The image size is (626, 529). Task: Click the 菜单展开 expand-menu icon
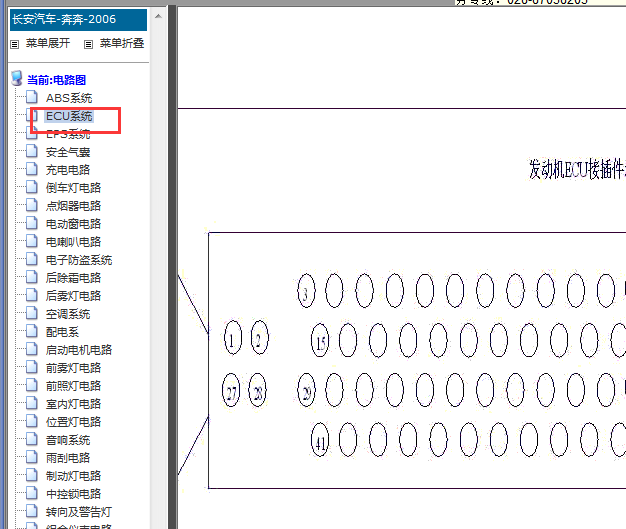tap(15, 44)
